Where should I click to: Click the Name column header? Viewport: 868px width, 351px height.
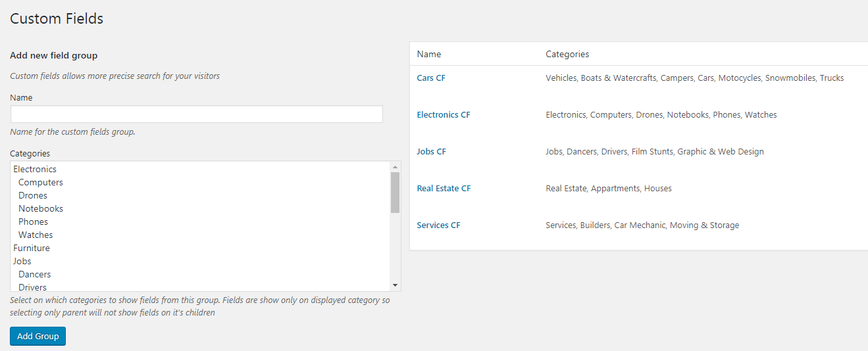pyautogui.click(x=429, y=54)
